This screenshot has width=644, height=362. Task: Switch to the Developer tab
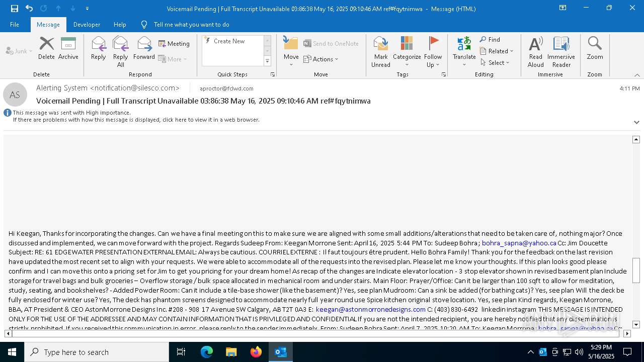click(87, 25)
